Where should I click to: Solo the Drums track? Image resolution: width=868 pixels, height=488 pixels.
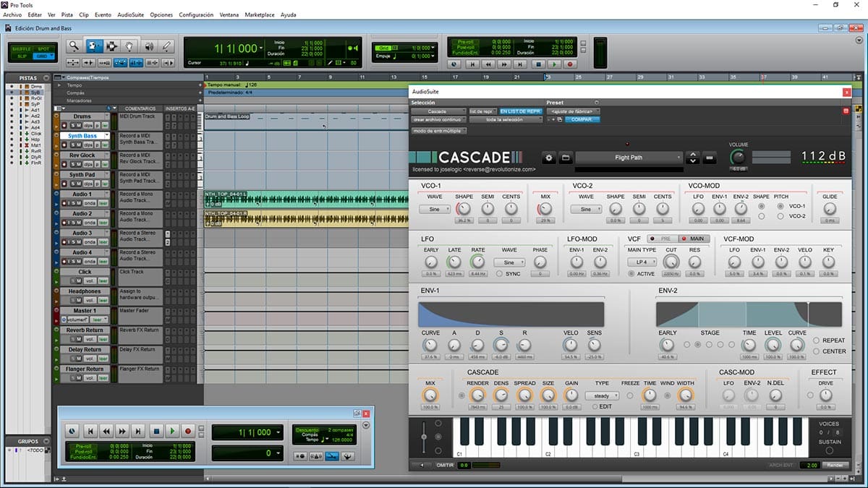pyautogui.click(x=72, y=125)
